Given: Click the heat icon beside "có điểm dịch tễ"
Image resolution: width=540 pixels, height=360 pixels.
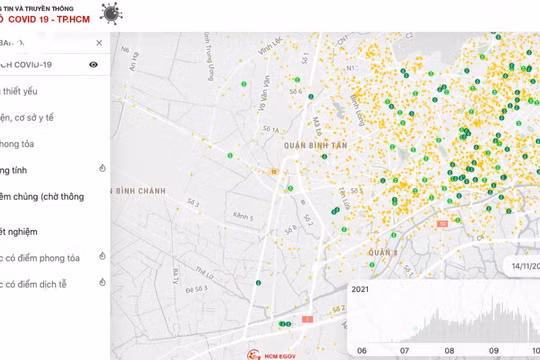Looking at the screenshot, I should tap(102, 282).
